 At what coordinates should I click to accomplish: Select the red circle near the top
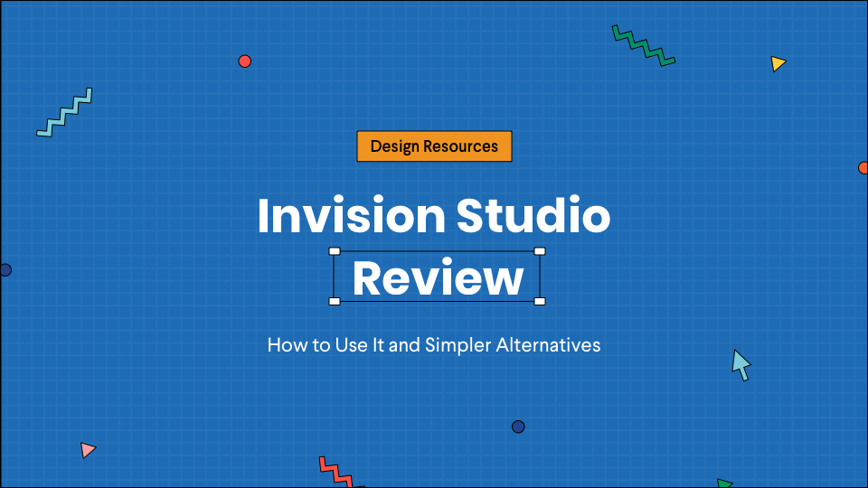[x=244, y=61]
